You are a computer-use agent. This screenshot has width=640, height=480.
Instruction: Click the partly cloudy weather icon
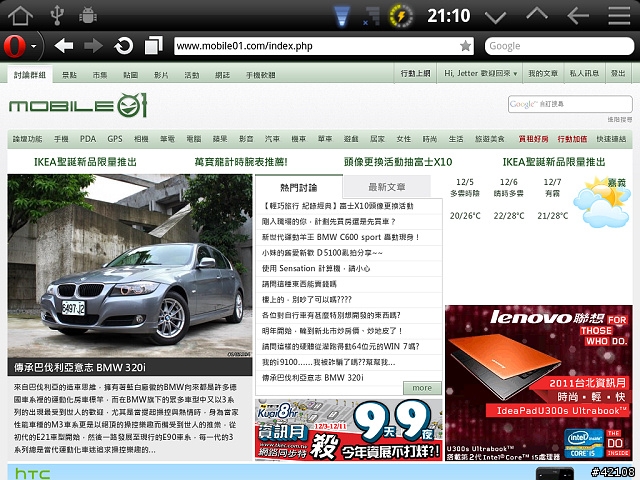tap(602, 203)
